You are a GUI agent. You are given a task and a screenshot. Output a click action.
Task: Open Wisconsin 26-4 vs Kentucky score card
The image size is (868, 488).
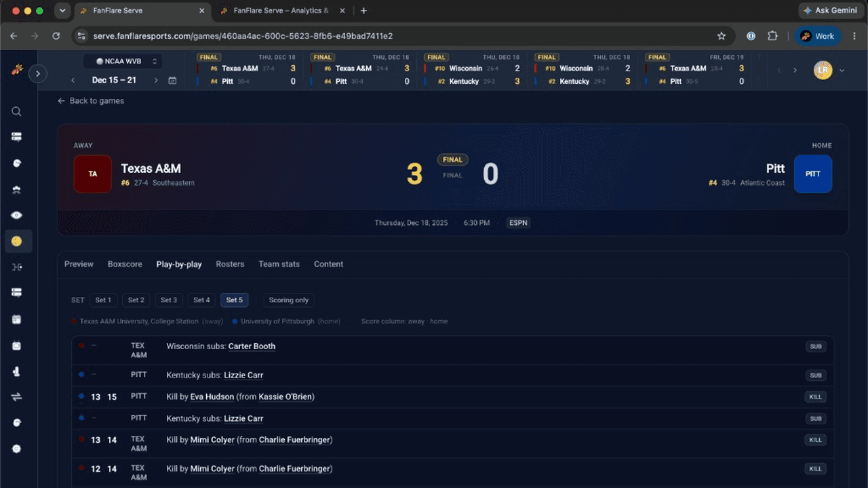pyautogui.click(x=473, y=70)
